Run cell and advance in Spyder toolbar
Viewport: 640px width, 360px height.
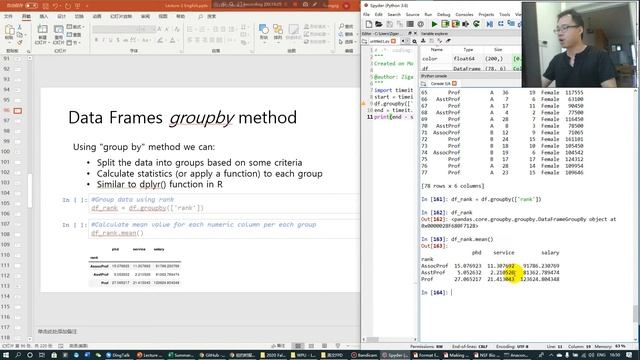[x=456, y=24]
